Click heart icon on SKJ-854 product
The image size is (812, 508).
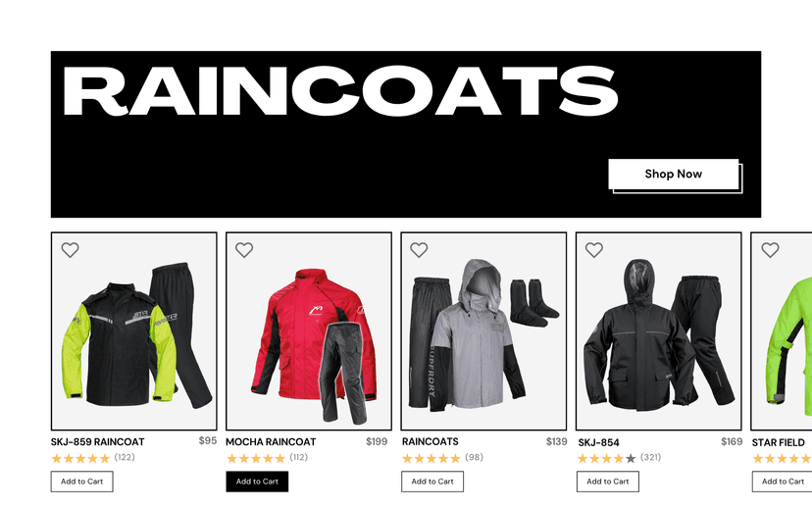tap(594, 250)
